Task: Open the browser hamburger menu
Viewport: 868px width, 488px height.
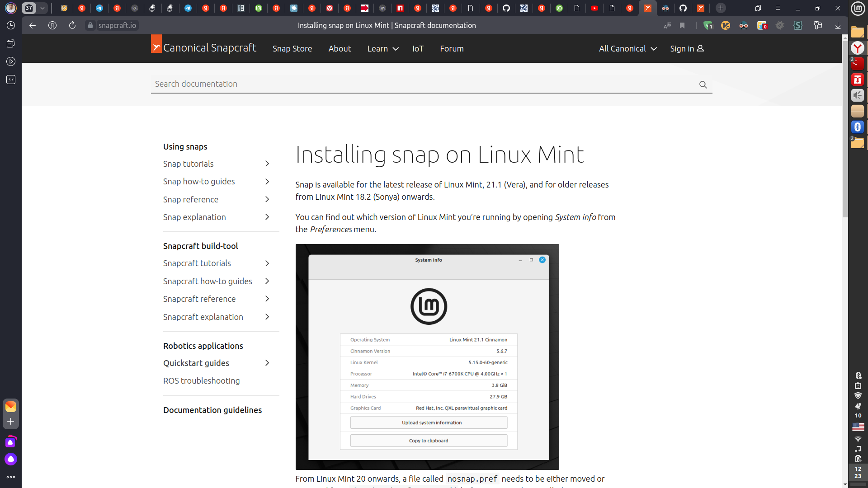Action: point(778,8)
